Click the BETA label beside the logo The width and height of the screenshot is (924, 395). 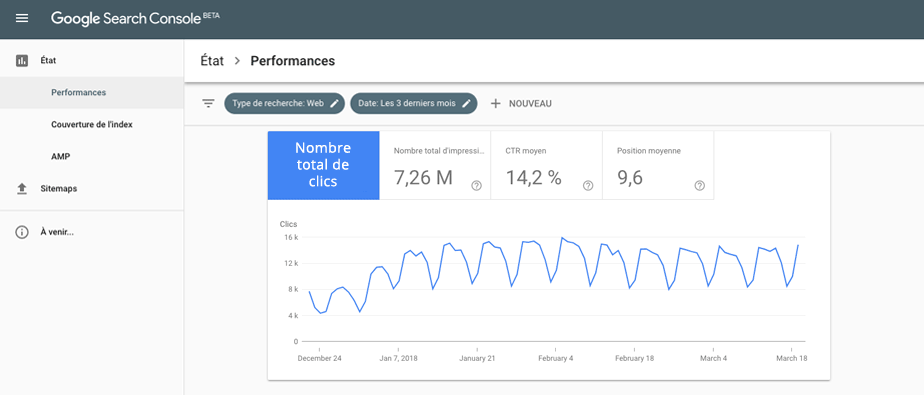[211, 15]
